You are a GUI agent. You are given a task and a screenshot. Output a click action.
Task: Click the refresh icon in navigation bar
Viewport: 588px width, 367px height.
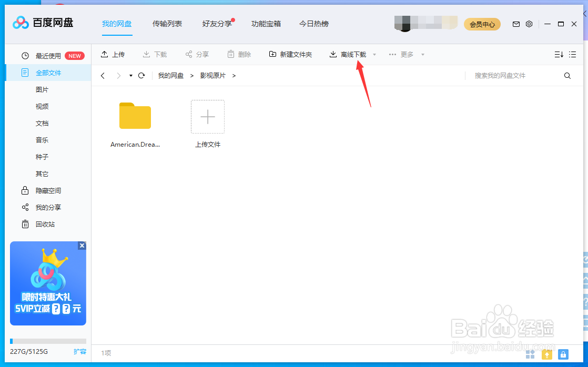coord(141,75)
